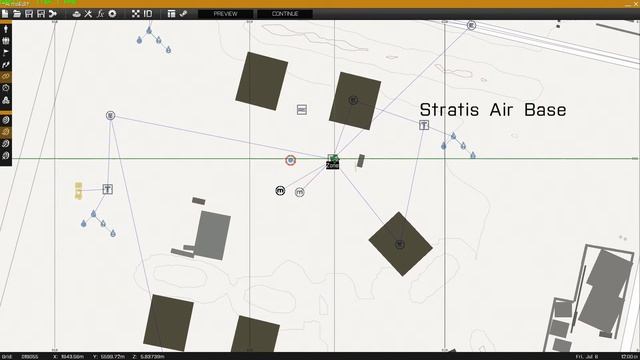This screenshot has width=640, height=360.
Task: Select the trigger beside the yellow vehicle
Action: [107, 189]
